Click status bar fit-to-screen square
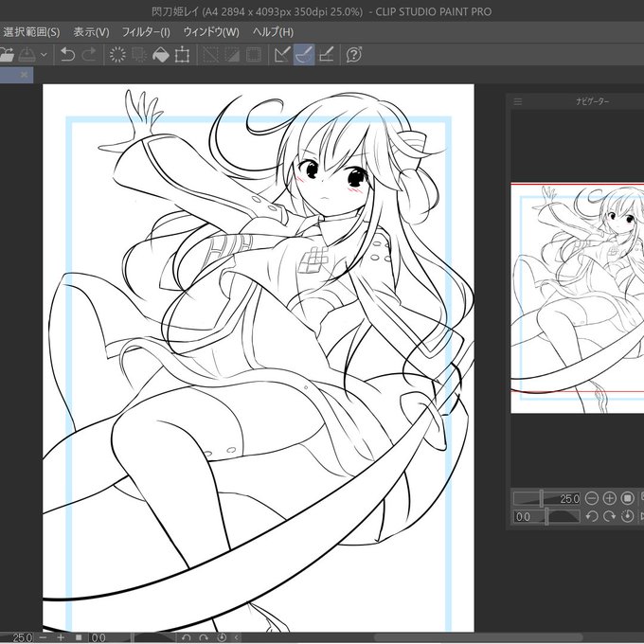This screenshot has height=644, width=644. click(x=79, y=637)
